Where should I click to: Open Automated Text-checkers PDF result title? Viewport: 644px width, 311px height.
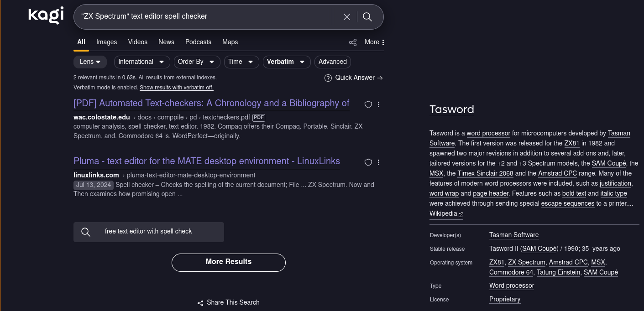pyautogui.click(x=211, y=104)
